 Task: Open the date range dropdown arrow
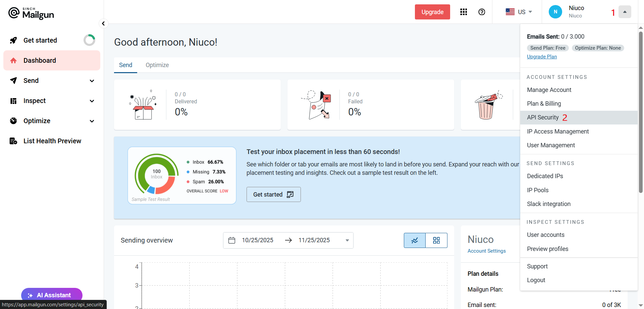[x=347, y=241]
